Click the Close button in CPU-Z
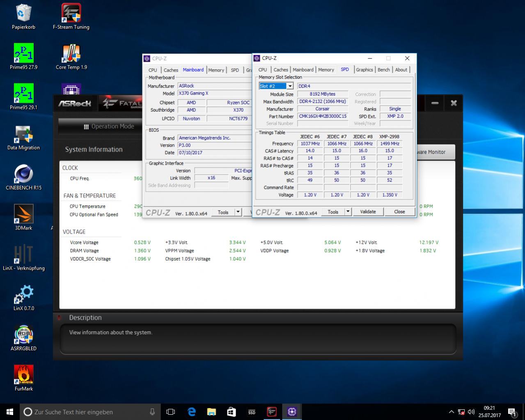Image resolution: width=525 pixels, height=420 pixels. 399,212
